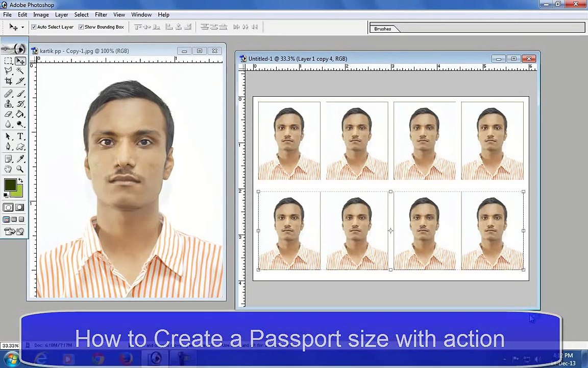
Task: Select the Rectangular Marquee tool
Action: coord(8,61)
